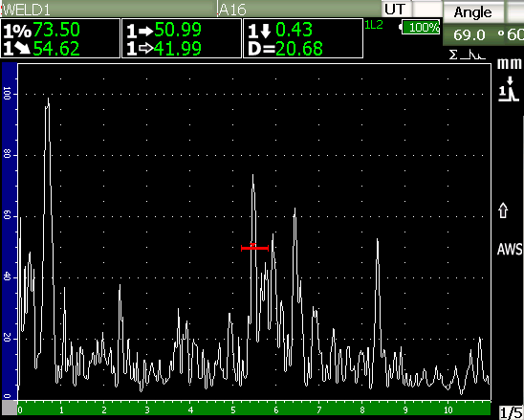Select the 1L2 leg indicator
The width and height of the screenshot is (524, 420).
pyautogui.click(x=374, y=25)
